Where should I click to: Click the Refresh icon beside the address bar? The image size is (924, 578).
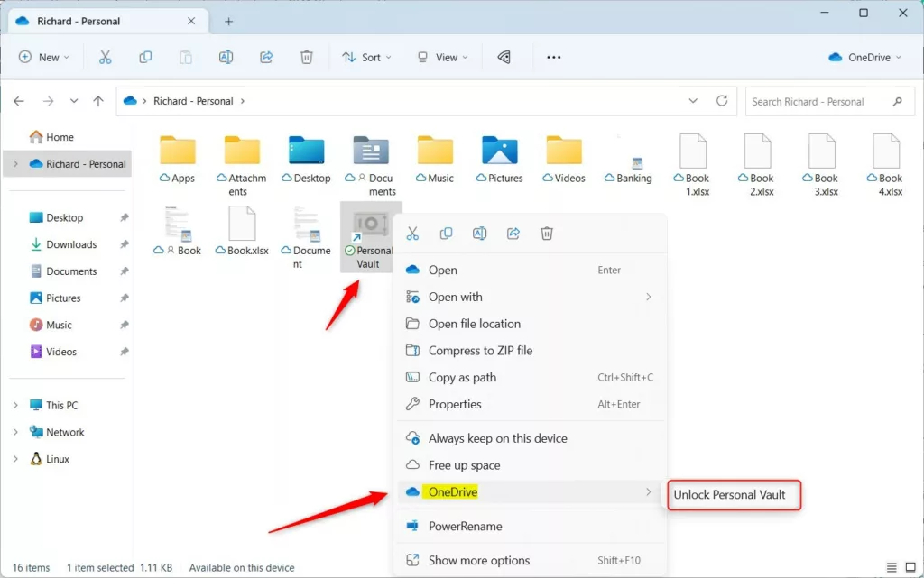(x=722, y=101)
